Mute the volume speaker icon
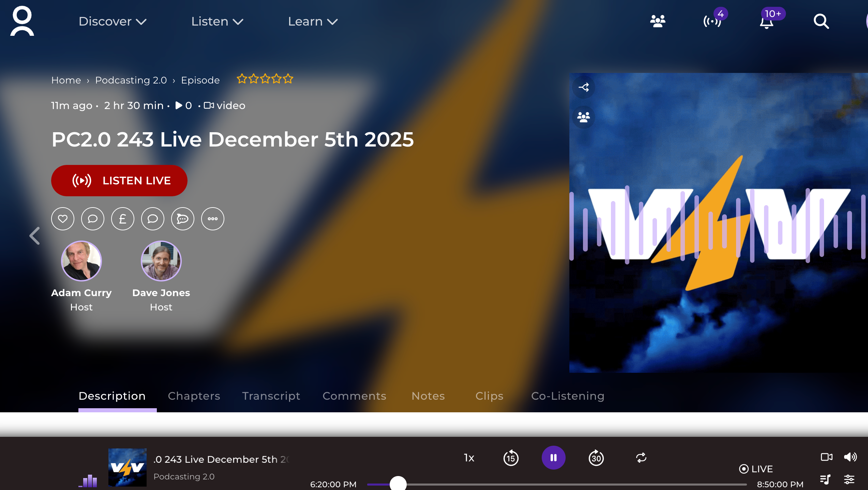Image resolution: width=868 pixels, height=490 pixels. [850, 457]
